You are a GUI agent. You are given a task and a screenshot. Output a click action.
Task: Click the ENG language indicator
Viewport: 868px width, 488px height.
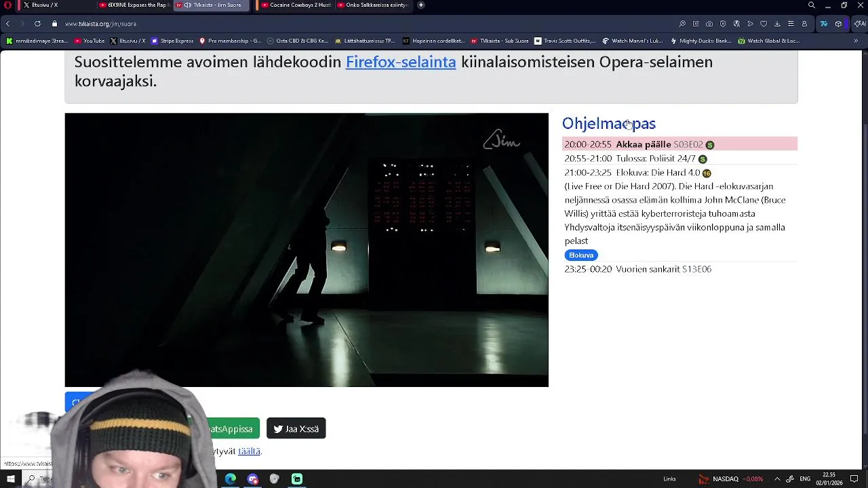coord(805,479)
